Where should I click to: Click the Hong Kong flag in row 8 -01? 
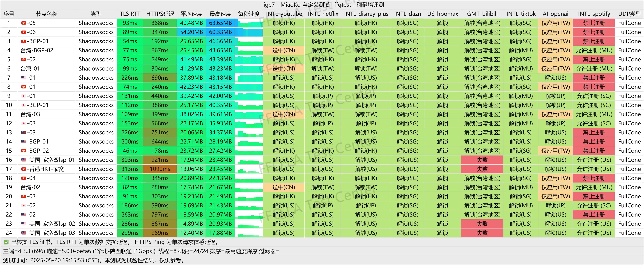tap(23, 87)
